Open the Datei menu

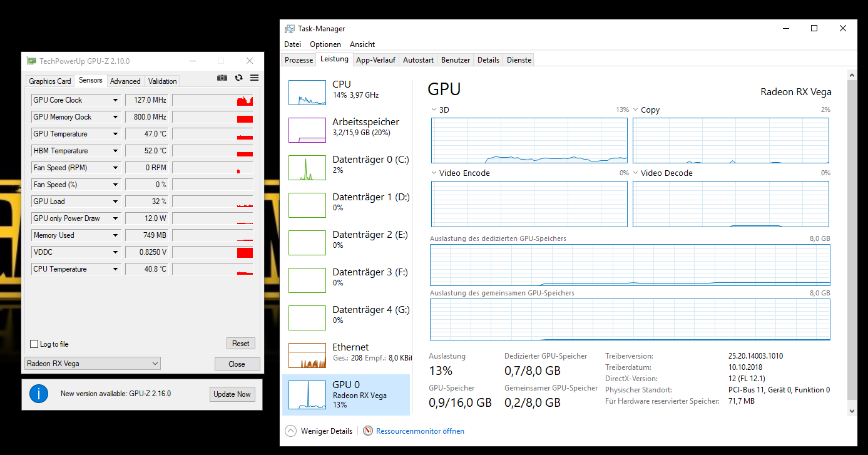click(x=292, y=44)
